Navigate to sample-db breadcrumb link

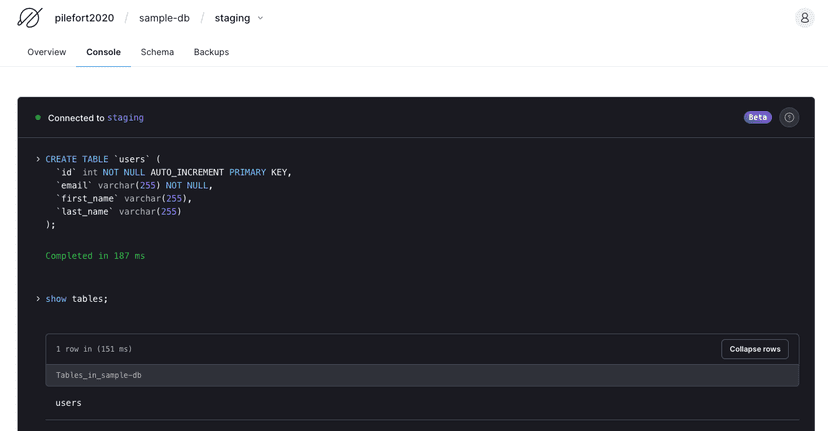(164, 18)
